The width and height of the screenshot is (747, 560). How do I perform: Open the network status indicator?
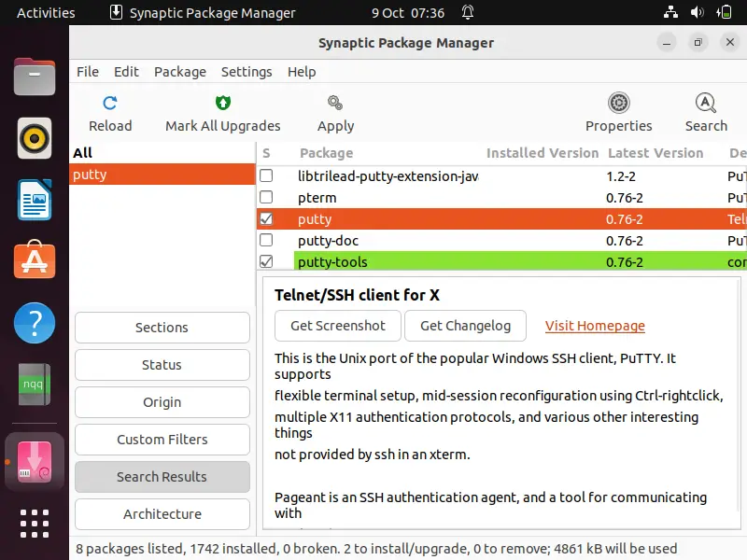click(670, 12)
